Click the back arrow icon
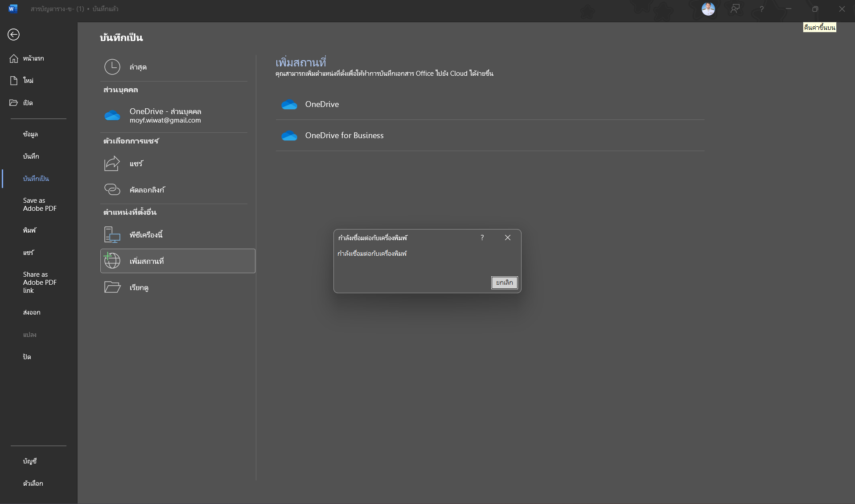The height and width of the screenshot is (504, 855). click(13, 34)
